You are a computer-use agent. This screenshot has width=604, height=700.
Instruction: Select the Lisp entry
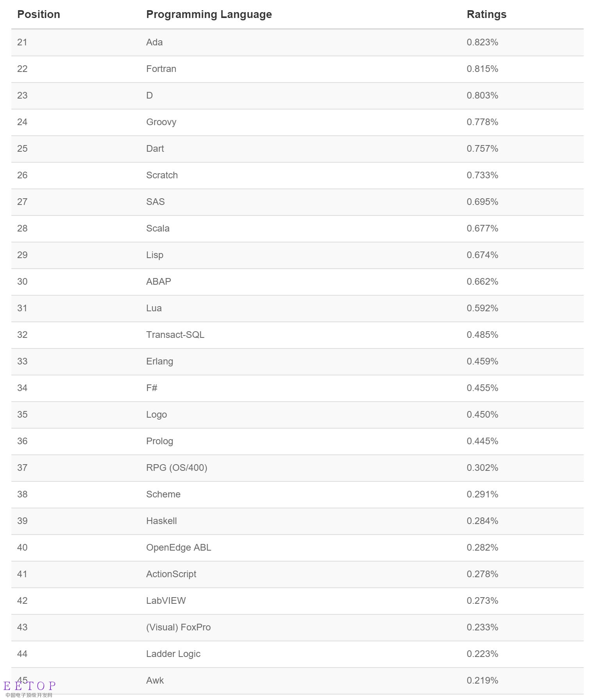click(154, 255)
